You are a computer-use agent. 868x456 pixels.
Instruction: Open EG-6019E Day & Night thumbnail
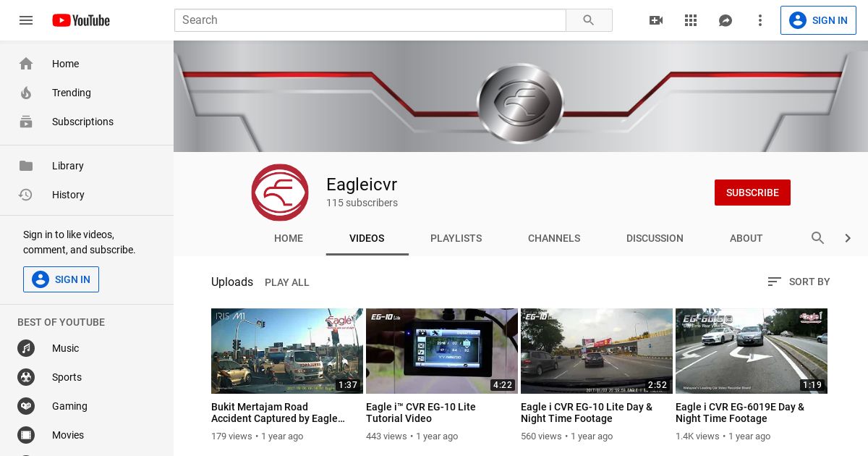[752, 351]
